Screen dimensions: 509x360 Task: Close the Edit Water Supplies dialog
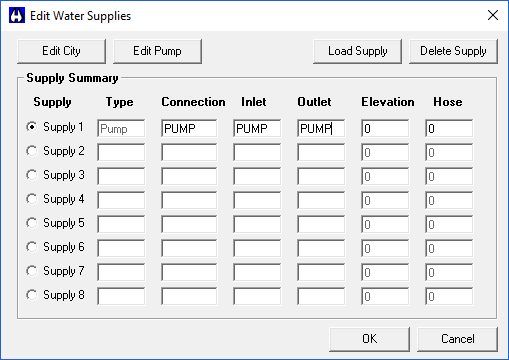pyautogui.click(x=493, y=15)
